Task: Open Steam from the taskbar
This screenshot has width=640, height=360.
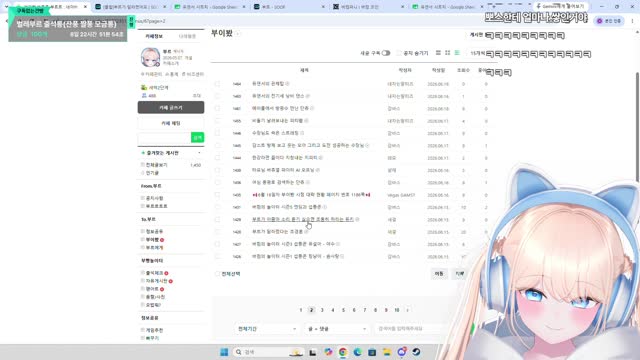Action: (x=416, y=352)
